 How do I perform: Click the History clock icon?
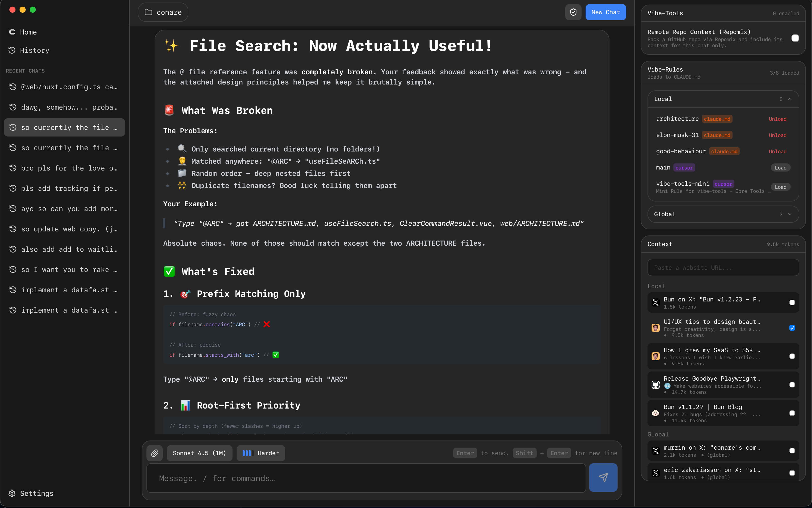point(12,50)
